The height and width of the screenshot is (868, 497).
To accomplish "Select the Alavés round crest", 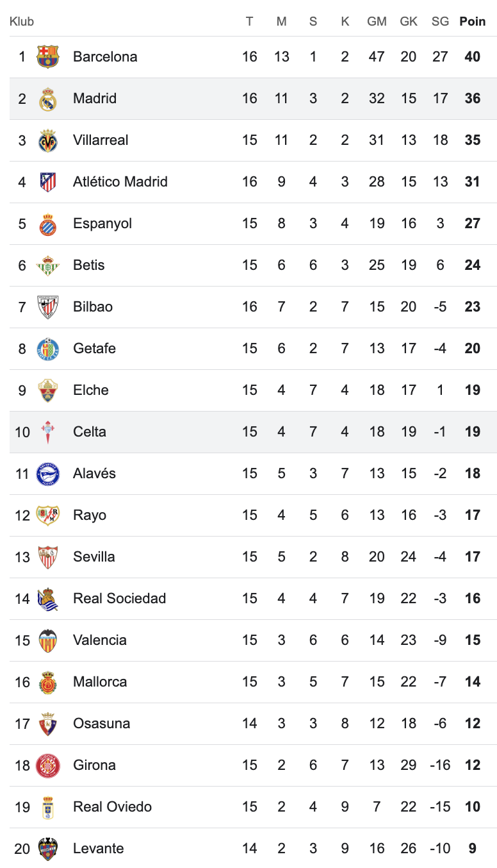I will pos(48,474).
